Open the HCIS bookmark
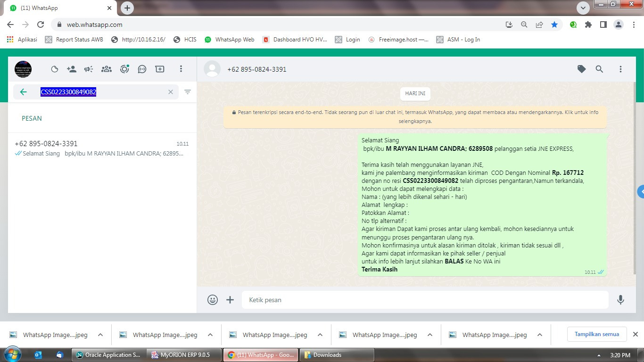The height and width of the screenshot is (362, 644). pyautogui.click(x=185, y=40)
